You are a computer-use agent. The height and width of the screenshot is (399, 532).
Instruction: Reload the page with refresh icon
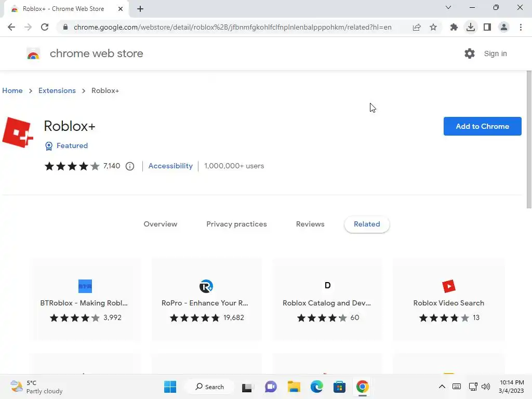pos(45,27)
